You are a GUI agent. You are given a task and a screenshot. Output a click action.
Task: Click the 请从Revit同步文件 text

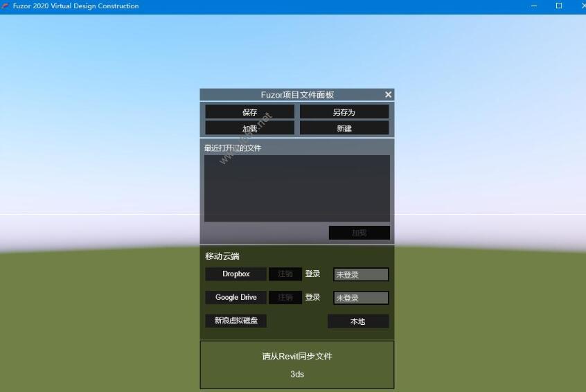(x=297, y=356)
